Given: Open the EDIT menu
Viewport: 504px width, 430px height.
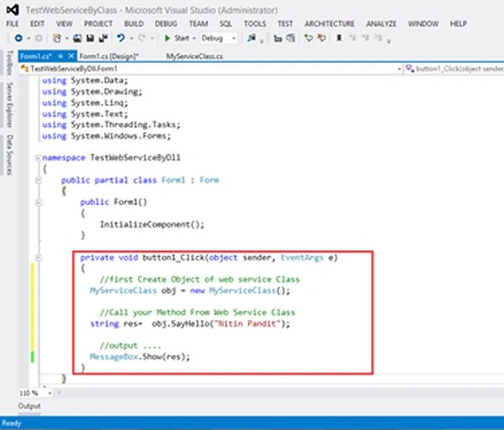Looking at the screenshot, I should 37,24.
